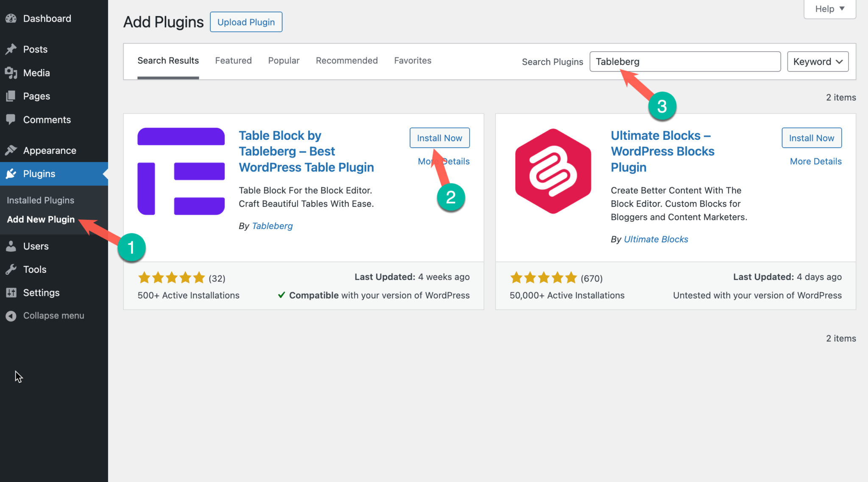Click the Tools wrench icon
Screen dimensions: 868x482
coord(11,269)
